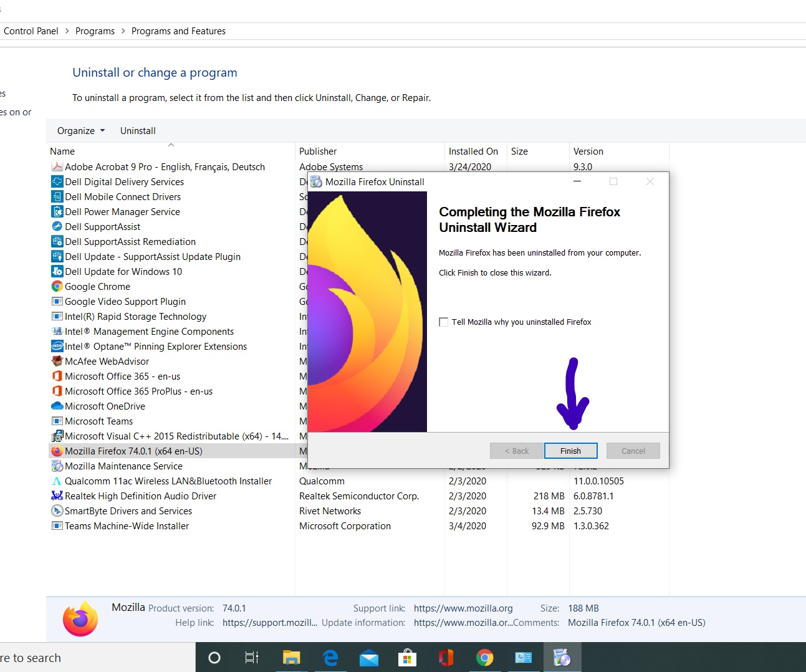806x672 pixels.
Task: Click the Intel Optane Pinning Explorer icon
Action: click(57, 346)
